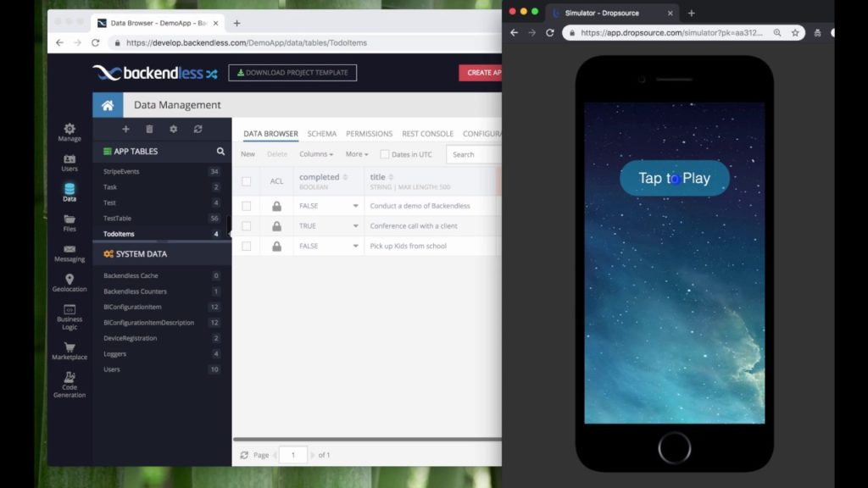Open ACL lock for Conference call row

pos(276,225)
